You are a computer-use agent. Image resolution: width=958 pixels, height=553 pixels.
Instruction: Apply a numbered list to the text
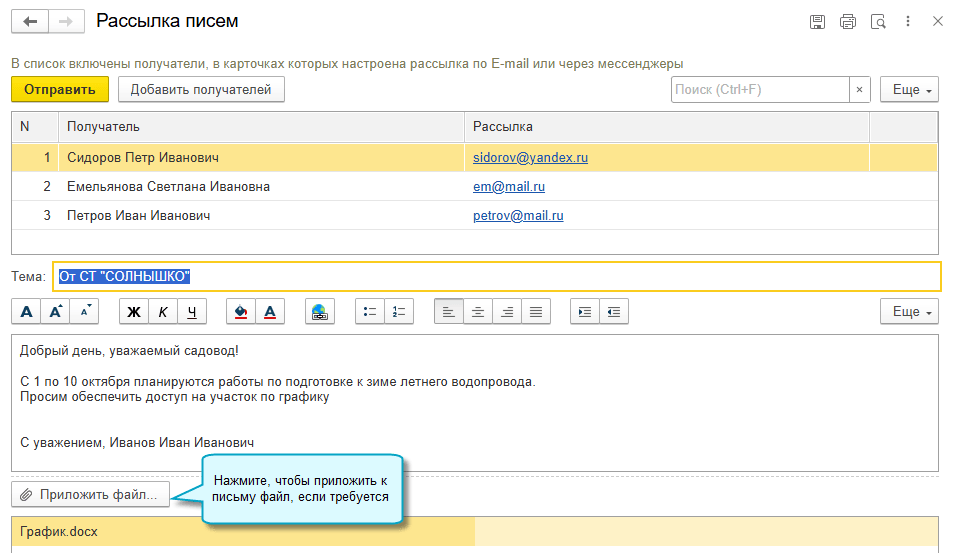pyautogui.click(x=398, y=312)
